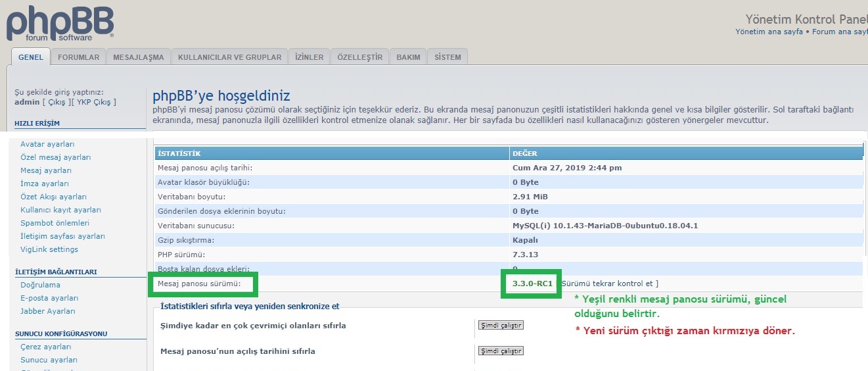
Task: Click the SUNUCU KONFİGÜRASYONU heading
Action: (x=61, y=334)
